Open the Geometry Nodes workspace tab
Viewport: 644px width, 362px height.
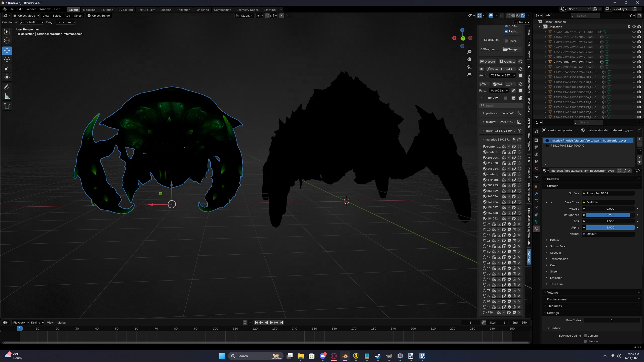point(247,10)
